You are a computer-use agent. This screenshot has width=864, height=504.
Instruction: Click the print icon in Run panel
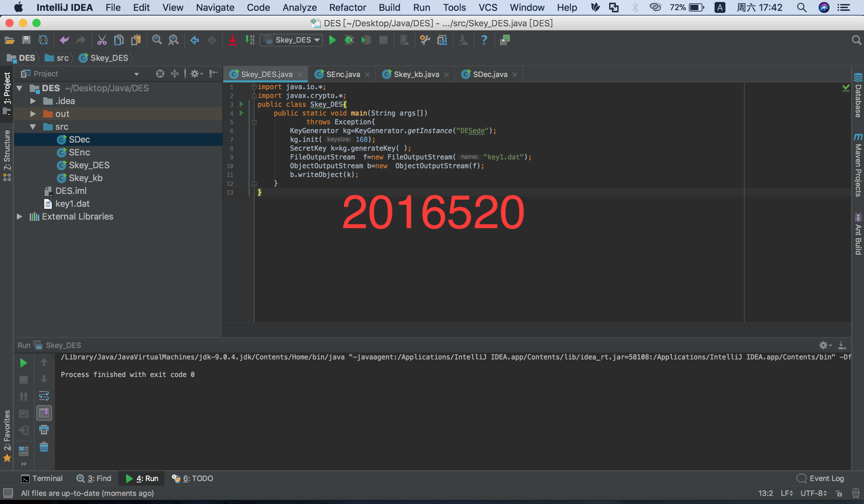pyautogui.click(x=44, y=430)
